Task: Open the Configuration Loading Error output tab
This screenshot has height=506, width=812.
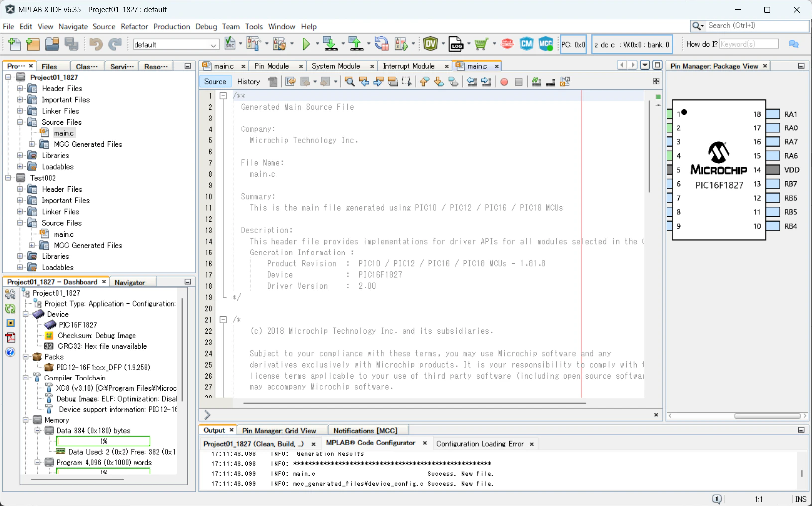Action: click(480, 444)
